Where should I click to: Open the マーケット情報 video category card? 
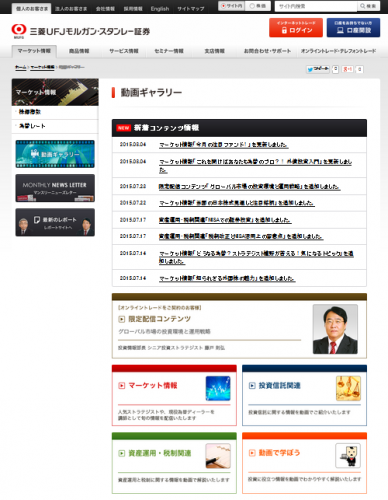(x=174, y=395)
